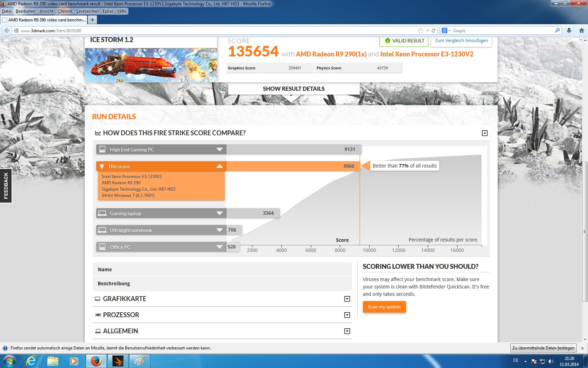Launch Internet Explorer from taskbar
This screenshot has height=368, width=588.
tap(31, 361)
